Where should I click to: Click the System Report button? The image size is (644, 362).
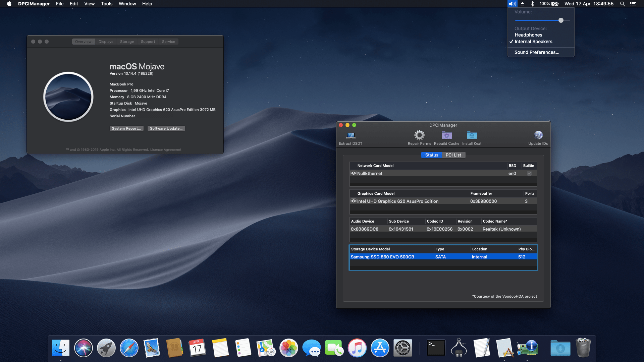point(126,128)
